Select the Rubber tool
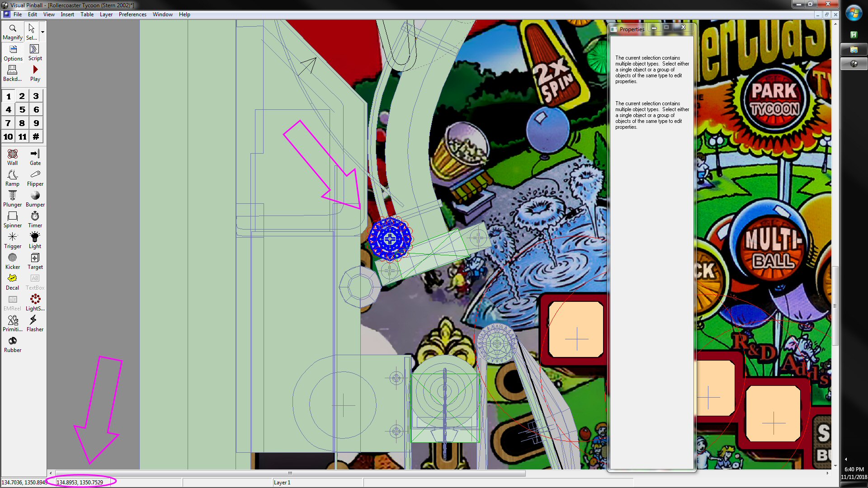The width and height of the screenshot is (868, 488). pos(12,344)
